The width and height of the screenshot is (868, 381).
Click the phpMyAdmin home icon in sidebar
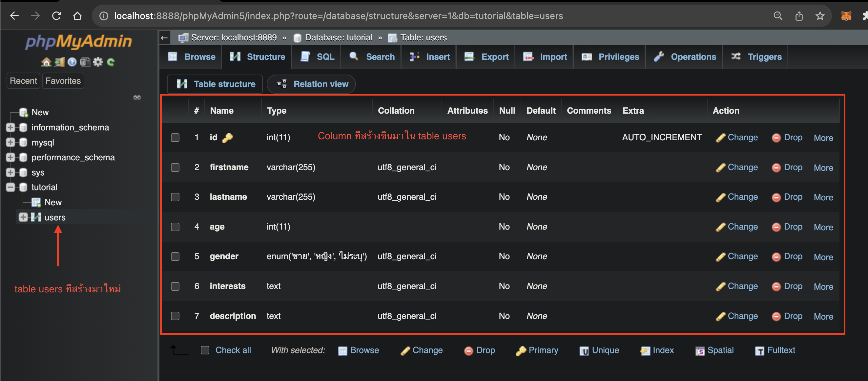tap(46, 62)
